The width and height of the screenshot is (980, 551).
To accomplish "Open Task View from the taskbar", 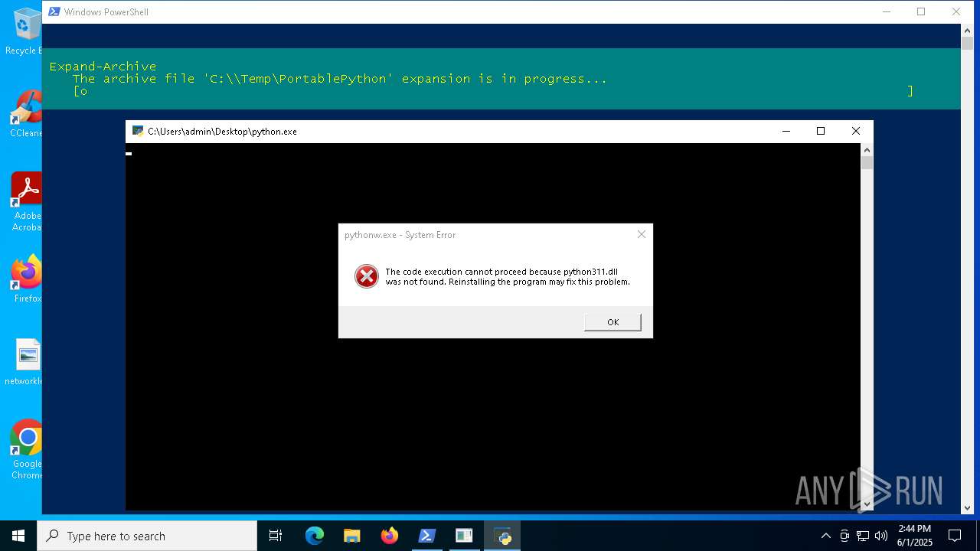I will click(276, 536).
